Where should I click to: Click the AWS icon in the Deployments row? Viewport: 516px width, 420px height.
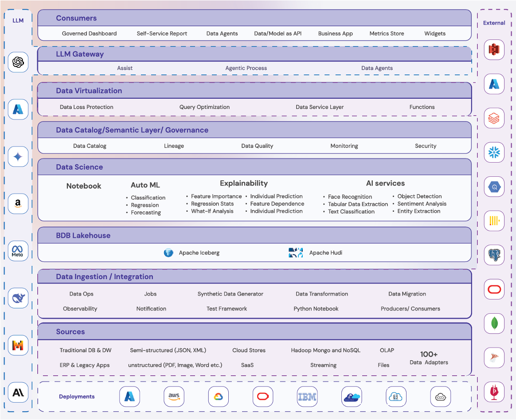[174, 397]
